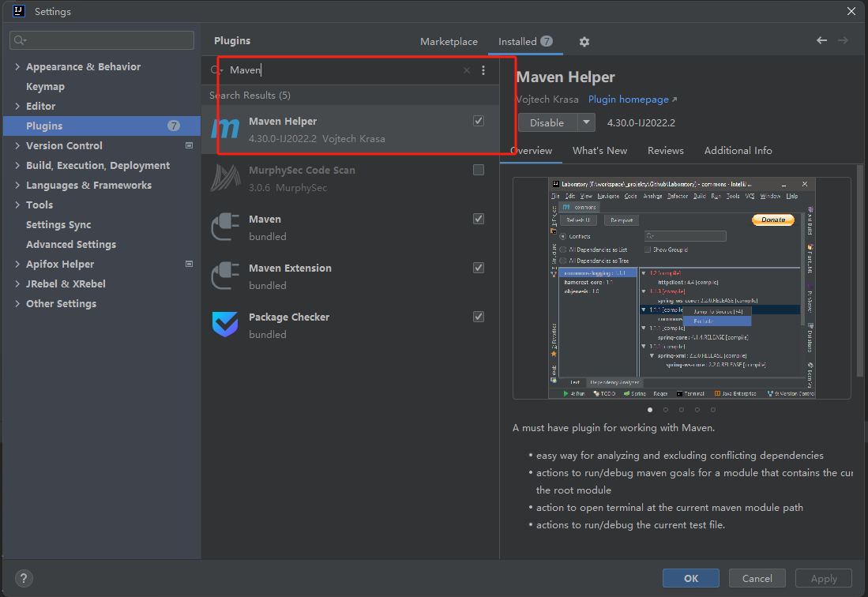Click the Apply button
The image size is (868, 597).
[824, 578]
